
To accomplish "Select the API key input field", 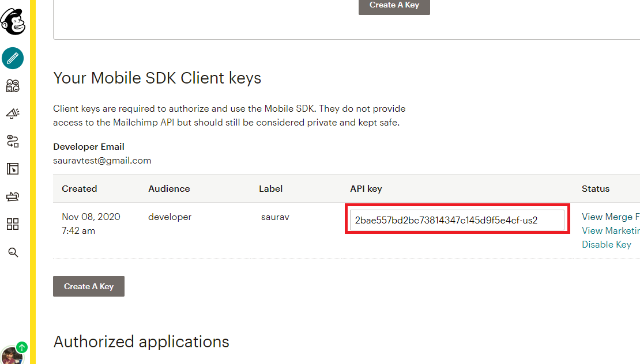I will (x=457, y=220).
